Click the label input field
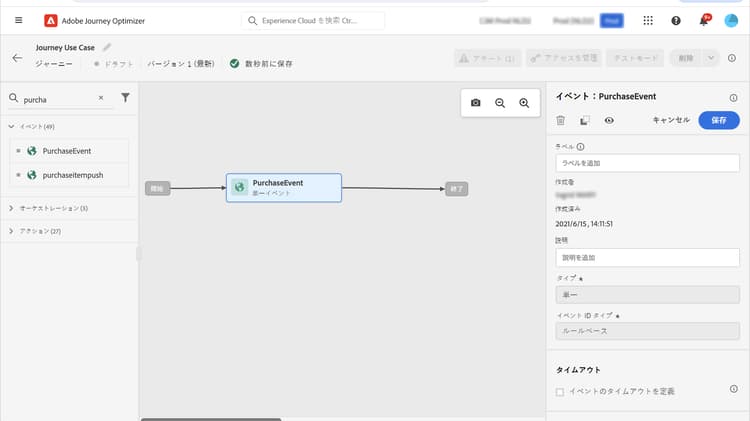 tap(647, 163)
